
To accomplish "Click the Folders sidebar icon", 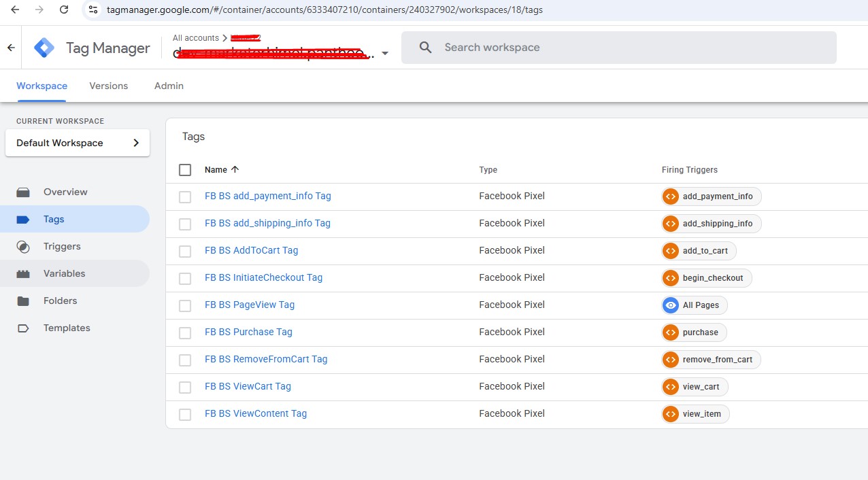I will click(23, 301).
